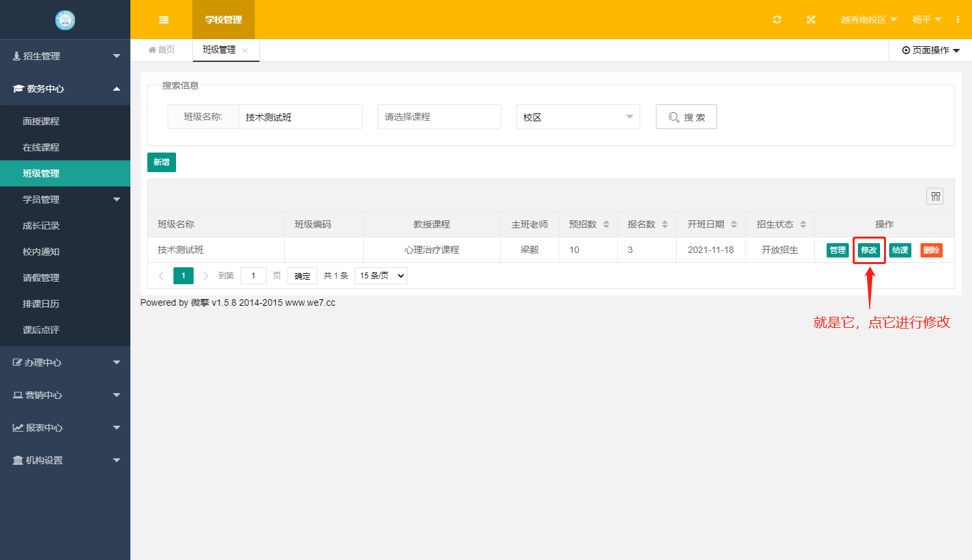Expand the 越秀南校区 campus menu
Image resolution: width=972 pixels, height=560 pixels.
(868, 20)
